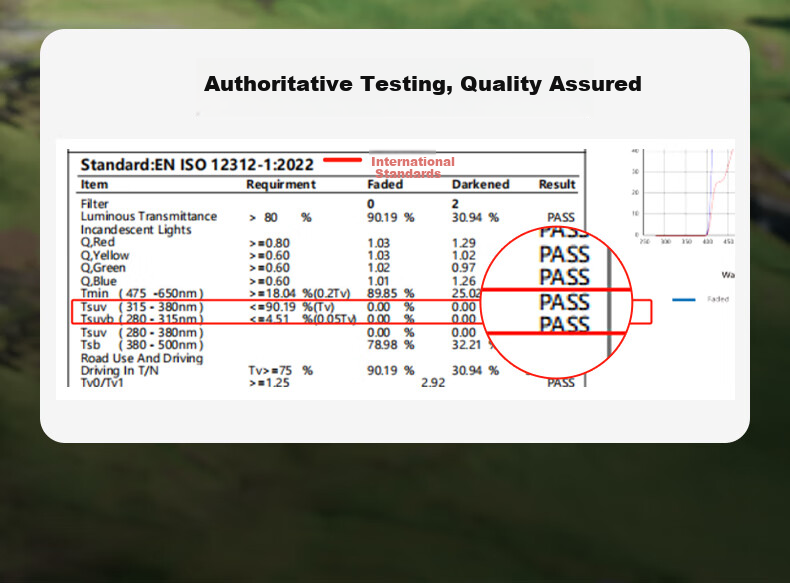This screenshot has width=790, height=583.
Task: Click the "Road Use And Driving" row label
Action: pyautogui.click(x=142, y=358)
